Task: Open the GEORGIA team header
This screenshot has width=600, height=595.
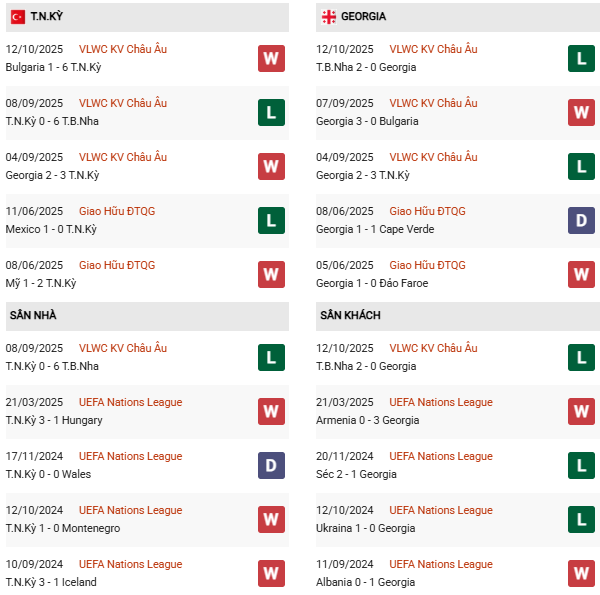Action: point(363,17)
